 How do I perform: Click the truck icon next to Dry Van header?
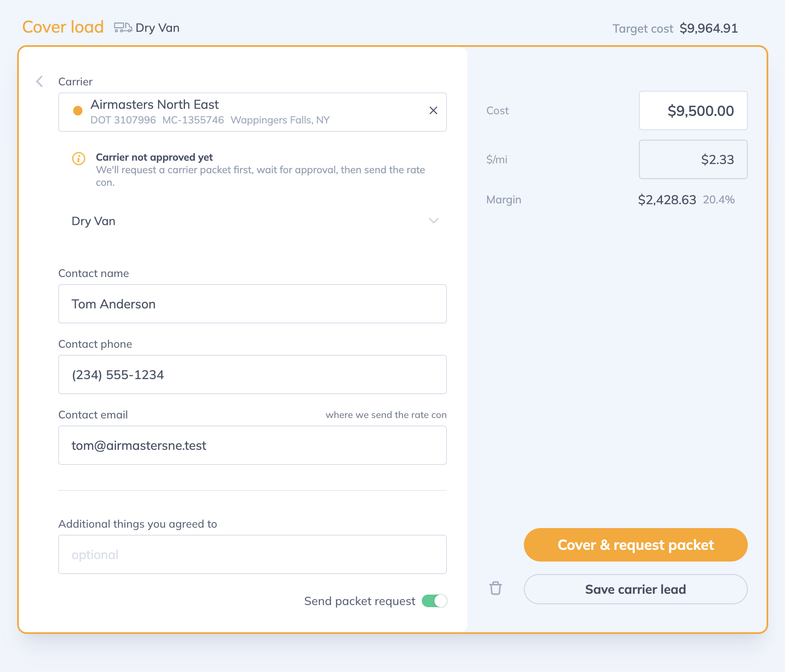click(123, 28)
